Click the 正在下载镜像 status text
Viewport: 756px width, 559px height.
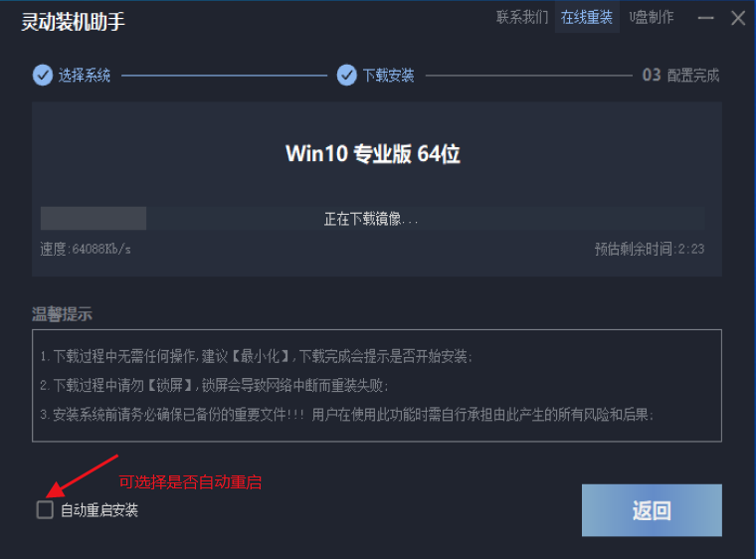371,219
